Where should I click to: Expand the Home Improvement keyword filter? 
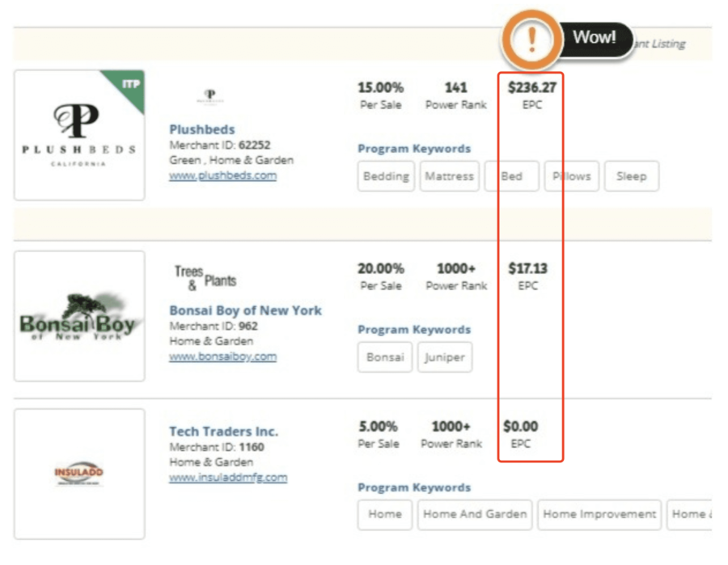point(599,514)
